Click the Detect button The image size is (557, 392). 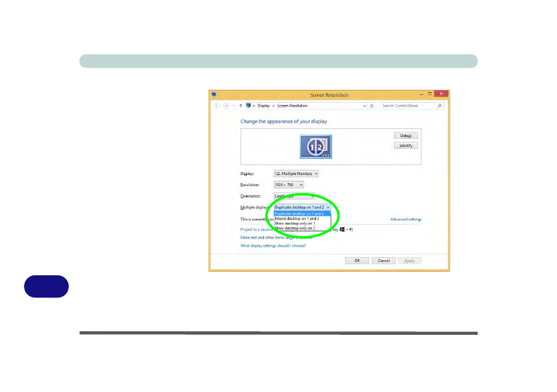[406, 135]
